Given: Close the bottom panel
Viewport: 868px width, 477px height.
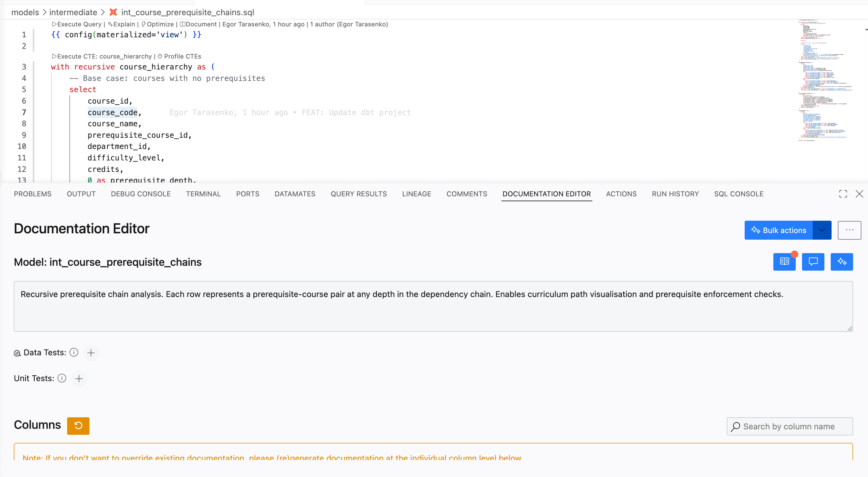Looking at the screenshot, I should pyautogui.click(x=859, y=194).
